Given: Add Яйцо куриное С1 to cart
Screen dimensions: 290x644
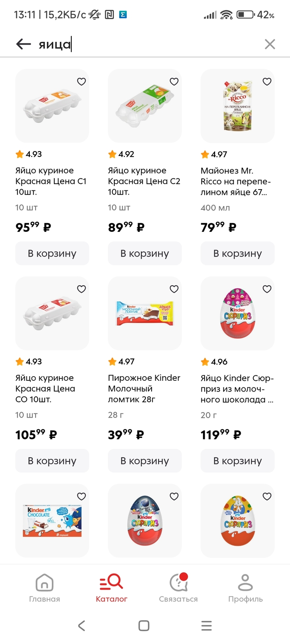Looking at the screenshot, I should (x=52, y=253).
